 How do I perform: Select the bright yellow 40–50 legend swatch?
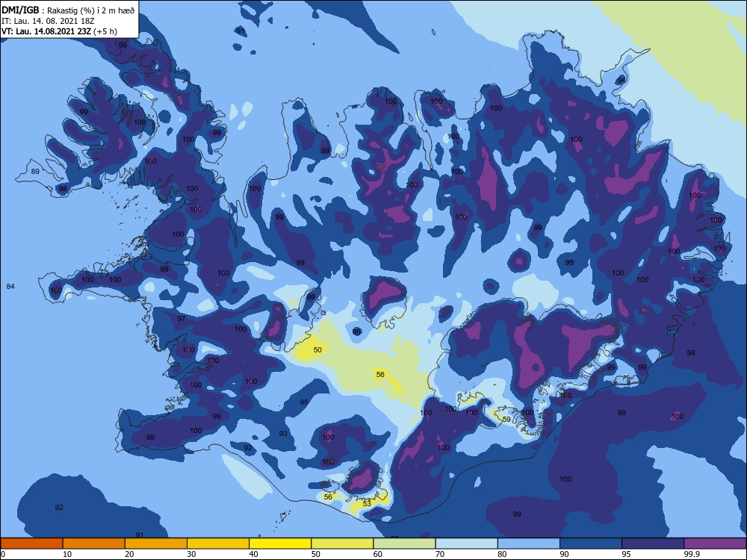click(280, 544)
